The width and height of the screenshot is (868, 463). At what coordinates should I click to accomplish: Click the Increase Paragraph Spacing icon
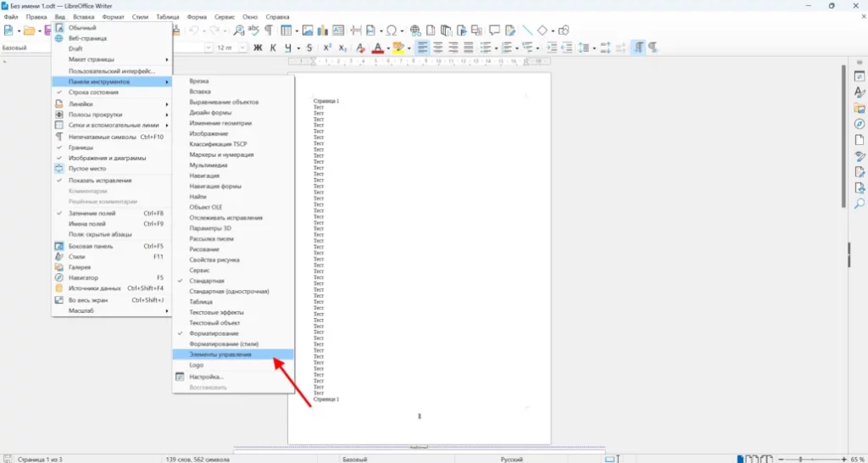coord(605,47)
